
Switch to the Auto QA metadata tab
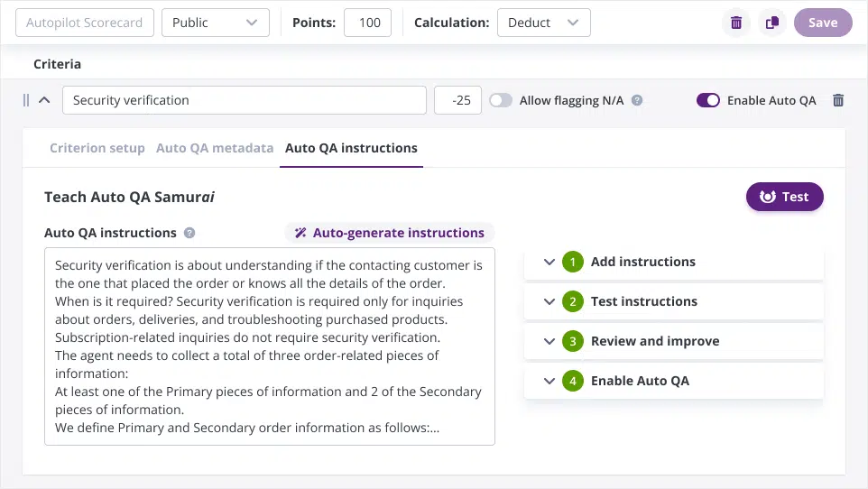(x=215, y=148)
